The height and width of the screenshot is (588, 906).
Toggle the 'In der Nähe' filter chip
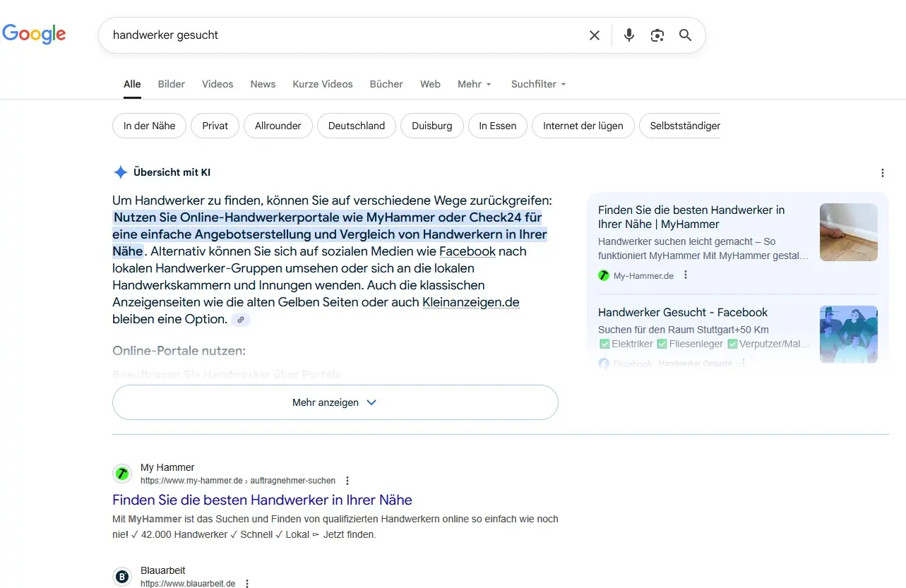click(149, 125)
